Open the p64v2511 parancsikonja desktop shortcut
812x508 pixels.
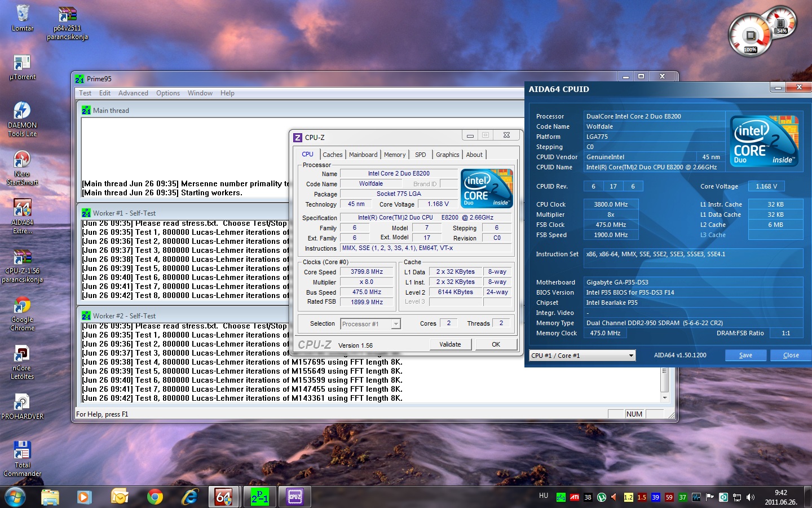click(67, 23)
